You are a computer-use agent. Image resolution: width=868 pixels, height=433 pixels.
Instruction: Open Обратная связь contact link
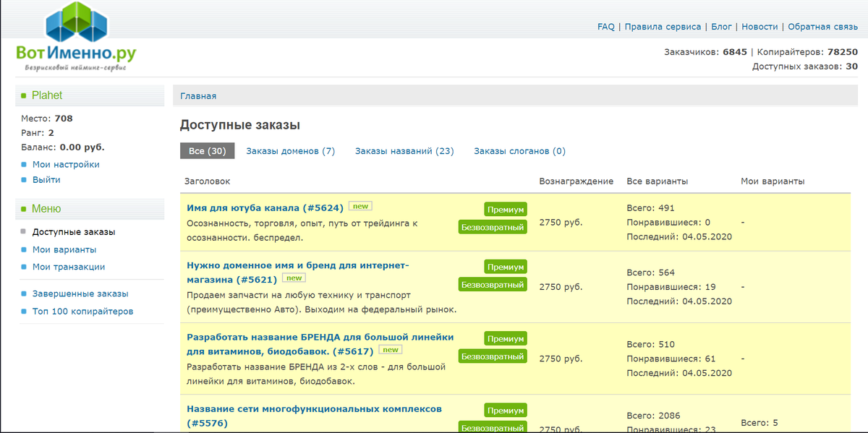(x=822, y=27)
